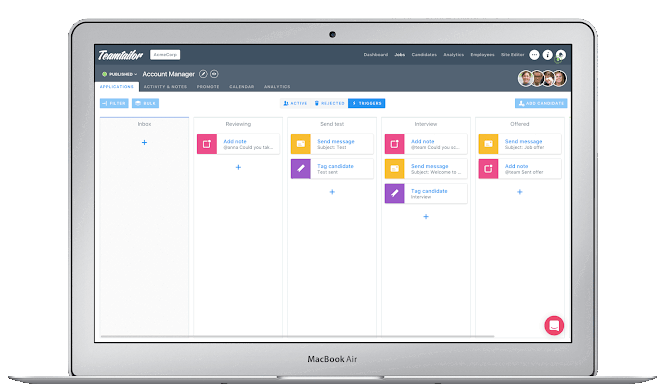Expand the Published status dropdown
The image size is (665, 384).
(x=119, y=74)
